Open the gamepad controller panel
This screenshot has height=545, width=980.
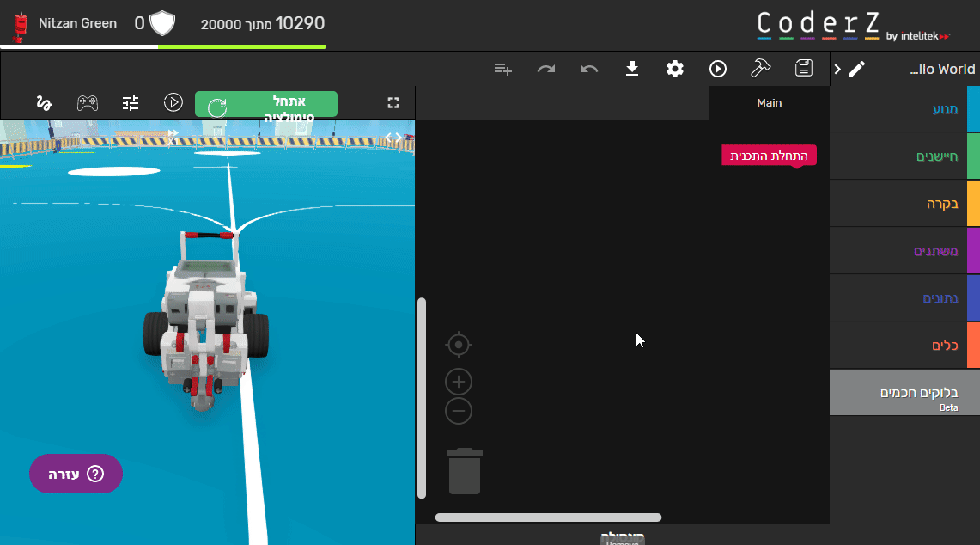coord(88,103)
